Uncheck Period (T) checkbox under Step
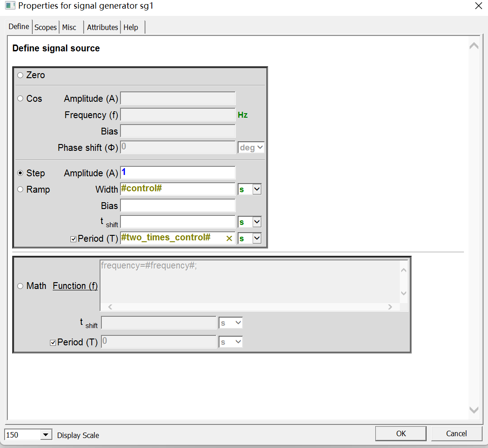 pyautogui.click(x=74, y=239)
